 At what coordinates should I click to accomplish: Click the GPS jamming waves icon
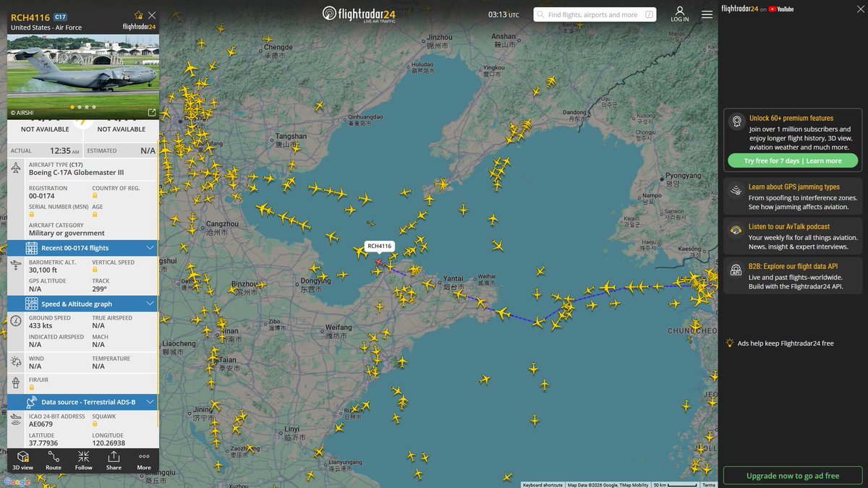click(x=736, y=190)
